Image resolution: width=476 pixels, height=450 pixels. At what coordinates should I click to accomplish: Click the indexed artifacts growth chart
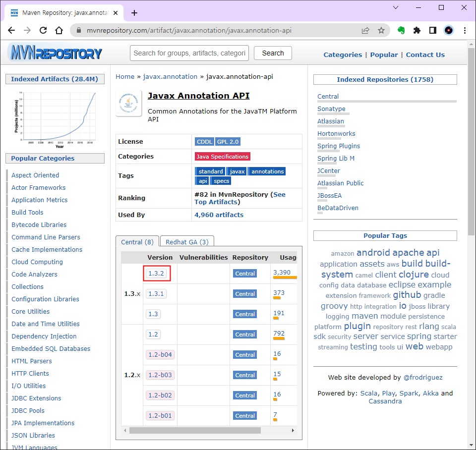pyautogui.click(x=55, y=119)
